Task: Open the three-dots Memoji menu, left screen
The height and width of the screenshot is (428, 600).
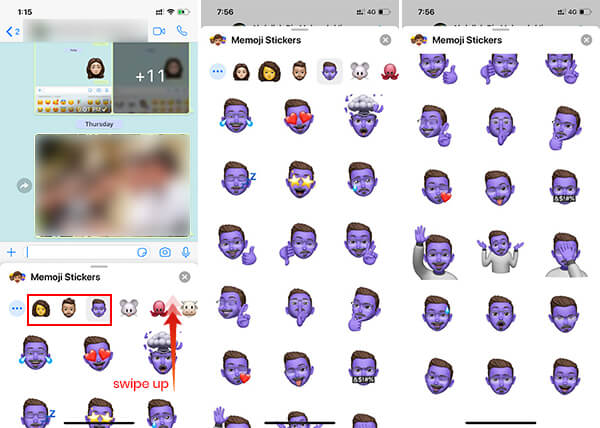Action: 16,308
